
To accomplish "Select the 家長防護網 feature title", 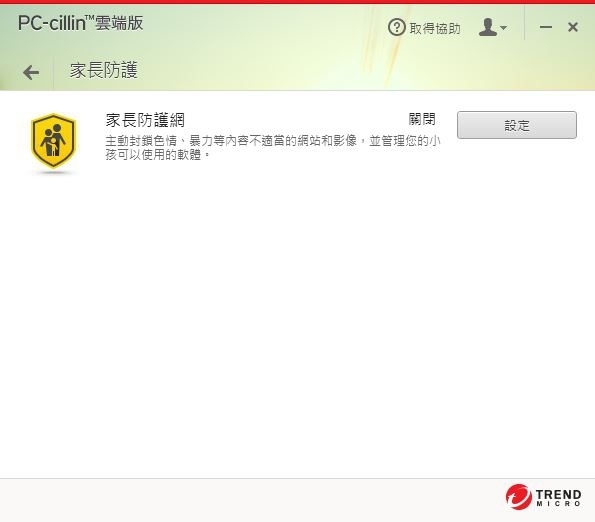I will click(145, 120).
